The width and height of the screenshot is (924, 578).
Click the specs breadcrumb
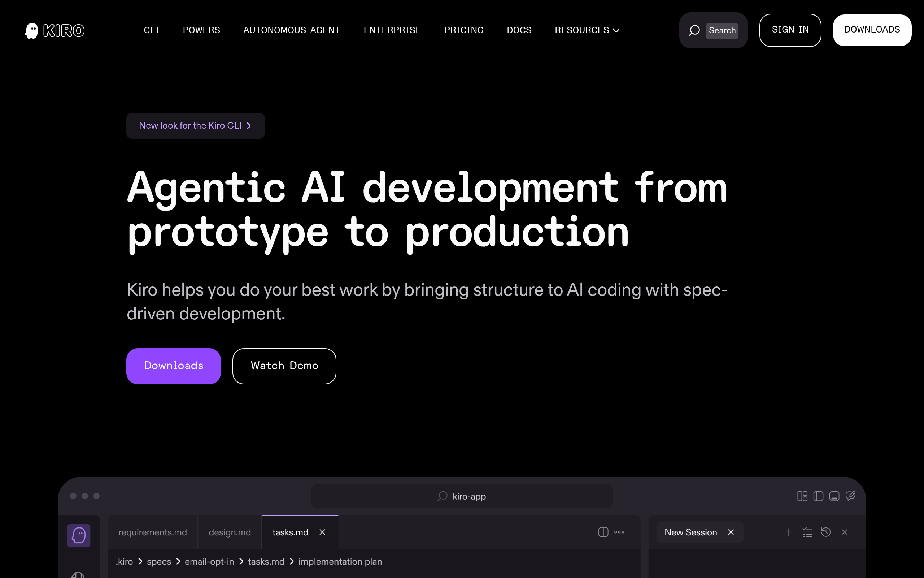[159, 561]
